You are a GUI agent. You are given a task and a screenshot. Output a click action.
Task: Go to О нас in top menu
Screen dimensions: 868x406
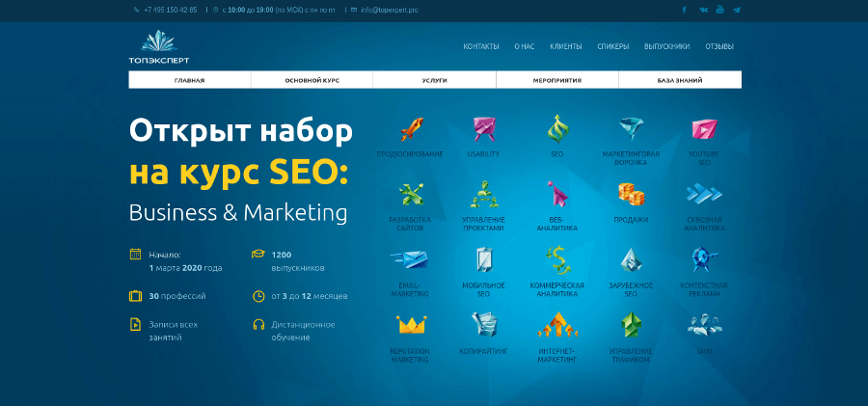click(x=525, y=46)
